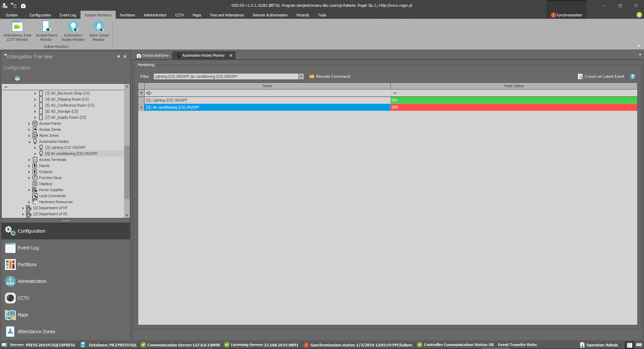
Task: Select the green ON status cell
Action: pyautogui.click(x=514, y=100)
